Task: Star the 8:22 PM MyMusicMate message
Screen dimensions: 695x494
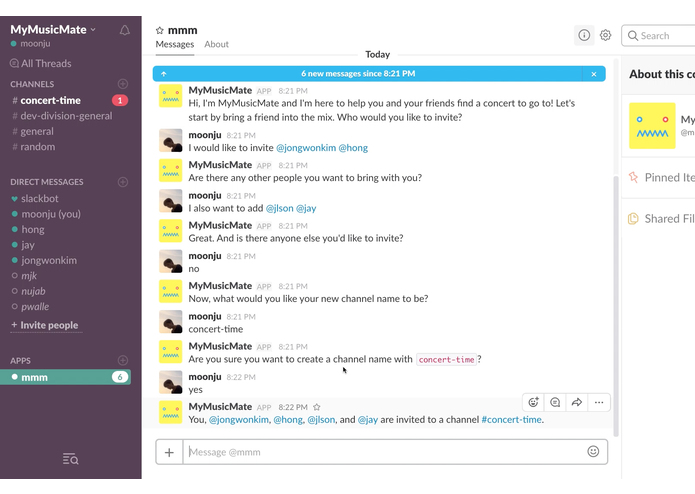Action: pyautogui.click(x=316, y=407)
